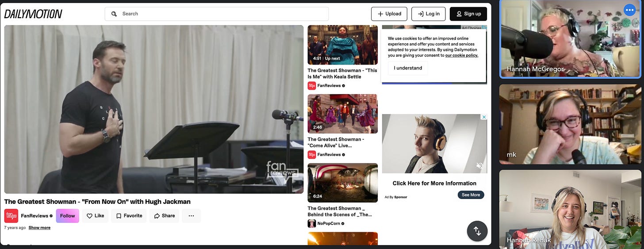Click the Upload button
The height and width of the screenshot is (249, 644).
click(x=389, y=14)
